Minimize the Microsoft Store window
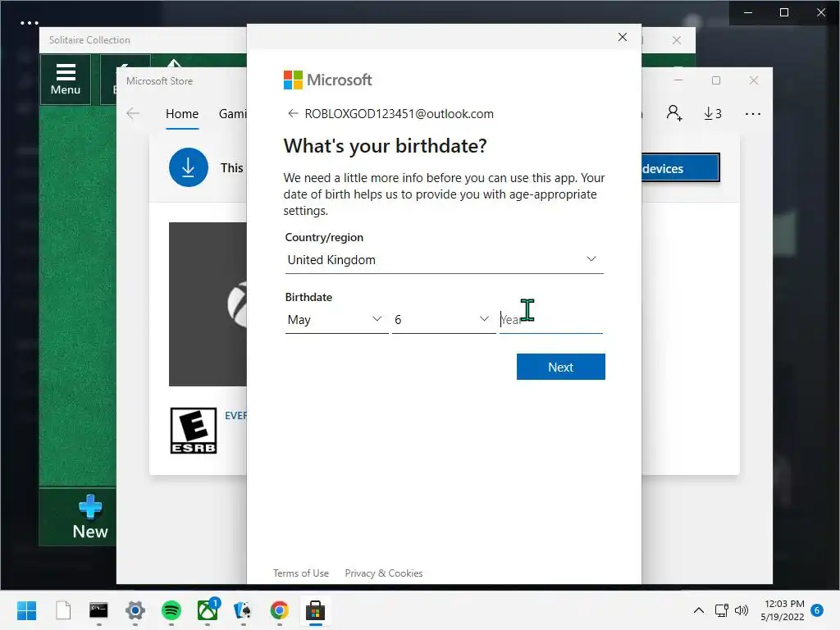Image resolution: width=840 pixels, height=630 pixels. (678, 80)
